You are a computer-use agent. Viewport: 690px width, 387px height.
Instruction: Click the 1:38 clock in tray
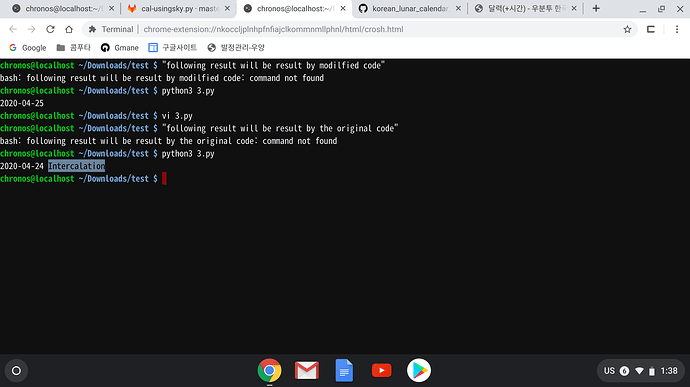(669, 371)
